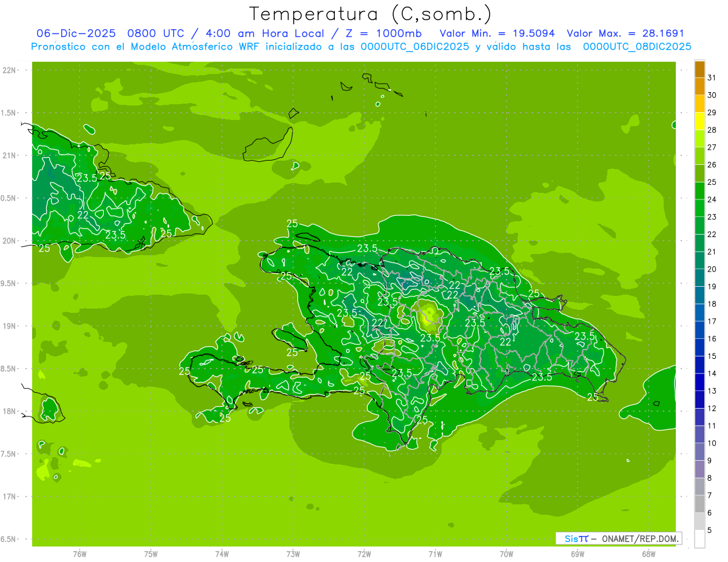The image size is (728, 562).
Task: Click the purple swatch between 8 and 9
Action: tap(699, 469)
